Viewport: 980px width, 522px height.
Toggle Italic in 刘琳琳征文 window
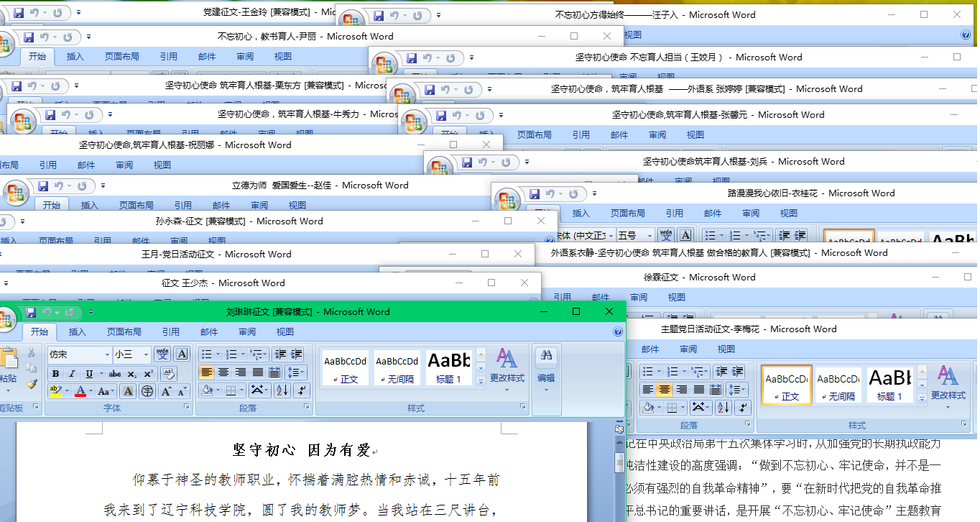[72, 374]
